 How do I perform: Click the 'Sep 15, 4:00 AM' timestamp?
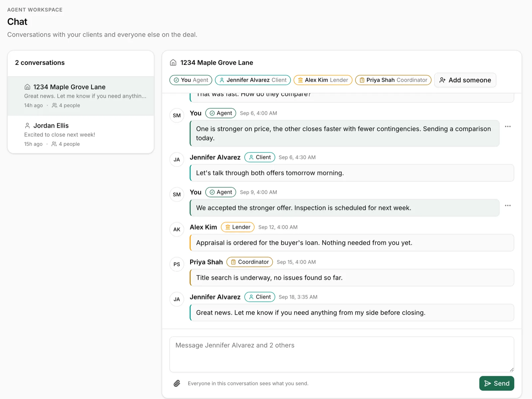pos(296,262)
